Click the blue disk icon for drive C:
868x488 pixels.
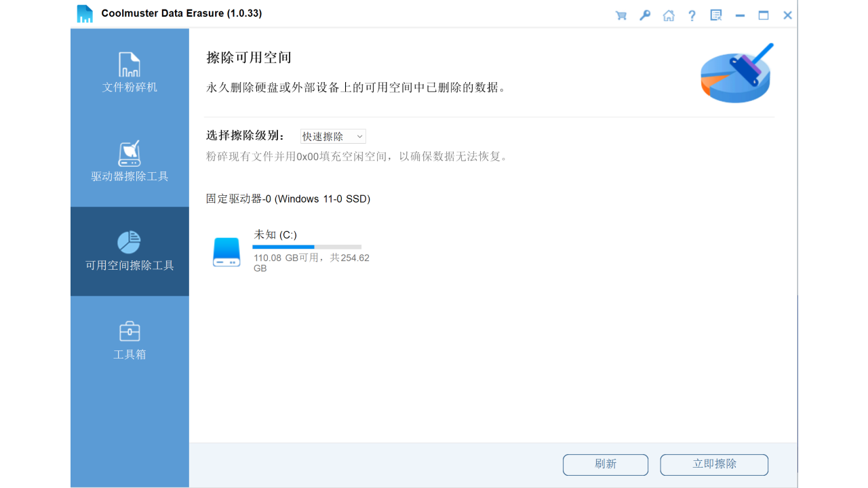[226, 251]
